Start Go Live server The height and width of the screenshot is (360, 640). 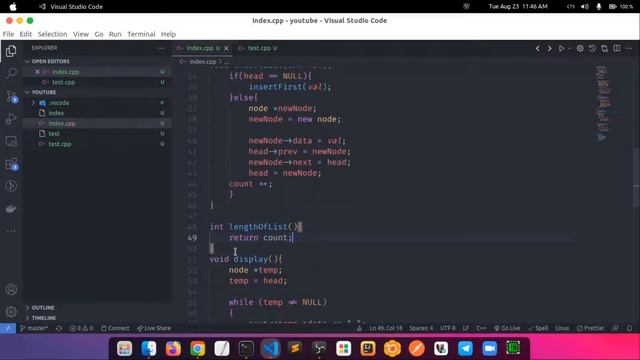click(507, 328)
